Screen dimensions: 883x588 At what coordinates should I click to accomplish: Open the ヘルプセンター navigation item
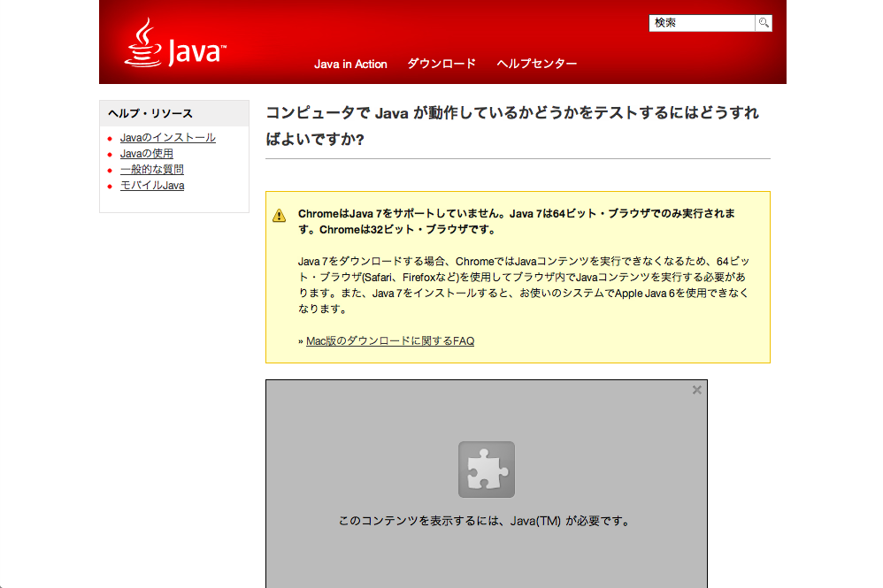(x=536, y=64)
